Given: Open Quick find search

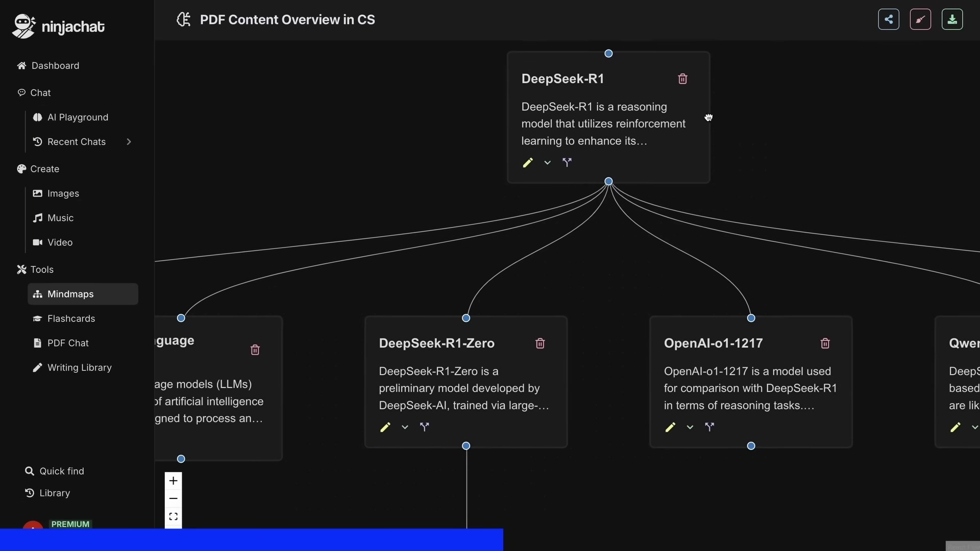Looking at the screenshot, I should point(54,471).
